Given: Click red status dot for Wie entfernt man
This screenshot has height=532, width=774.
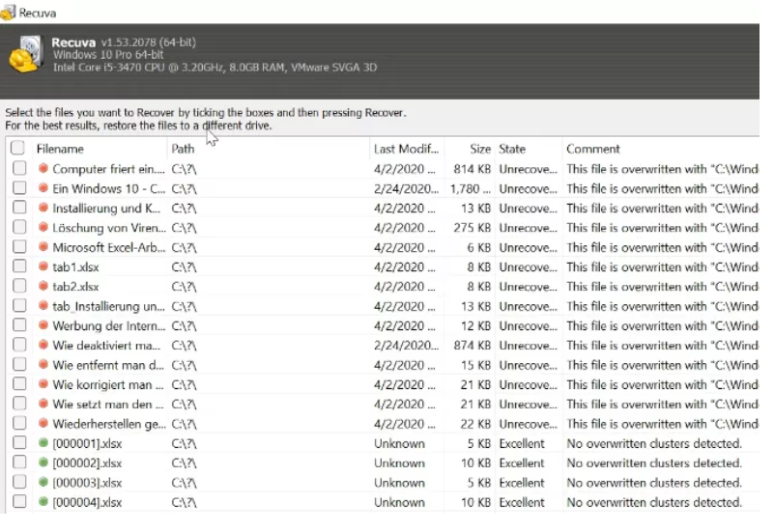Looking at the screenshot, I should tap(43, 365).
